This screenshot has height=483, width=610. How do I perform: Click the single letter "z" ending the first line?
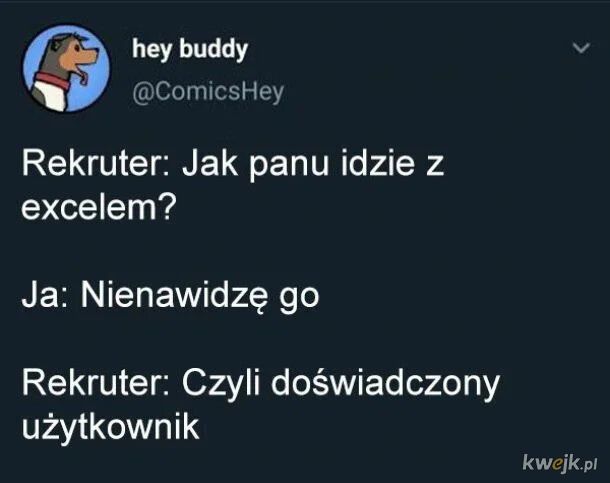435,167
